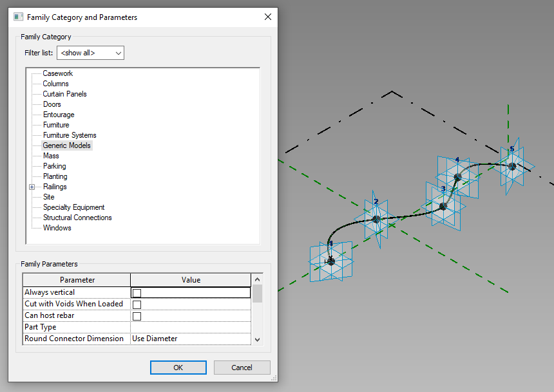Viewport: 554px width, 392px height.
Task: Click the Parameter column header
Action: coord(77,280)
